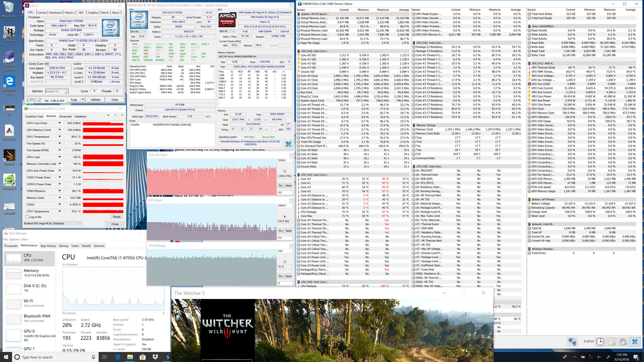This screenshot has width=644, height=362.
Task: Click Reset button in GPU-Z sensors
Action: tap(117, 217)
